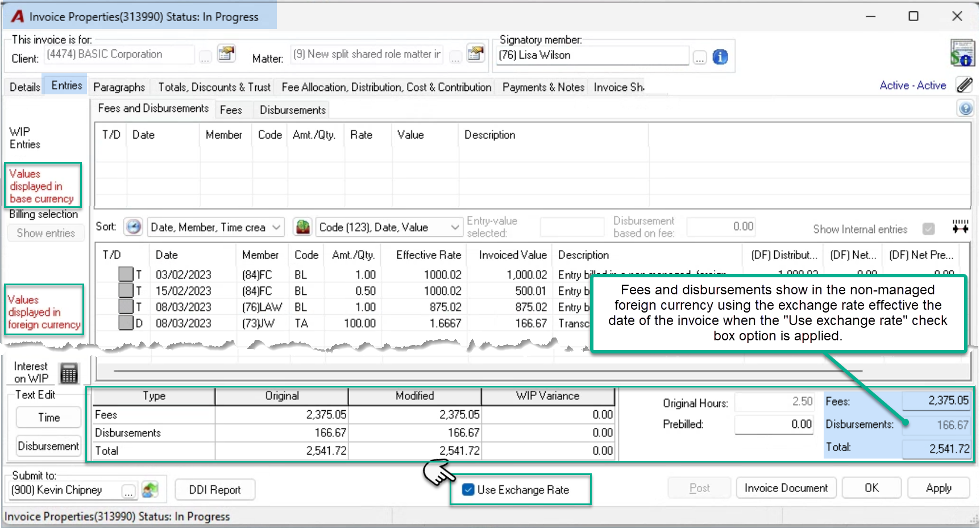This screenshot has width=980, height=529.
Task: Expand the Date, Member, Time sort dropdown
Action: click(276, 227)
